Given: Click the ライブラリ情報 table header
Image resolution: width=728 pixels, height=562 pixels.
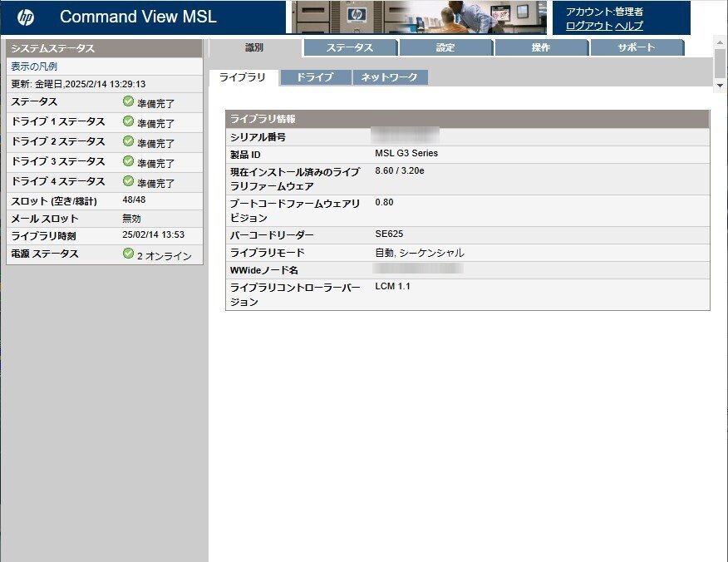Looking at the screenshot, I should click(468, 119).
